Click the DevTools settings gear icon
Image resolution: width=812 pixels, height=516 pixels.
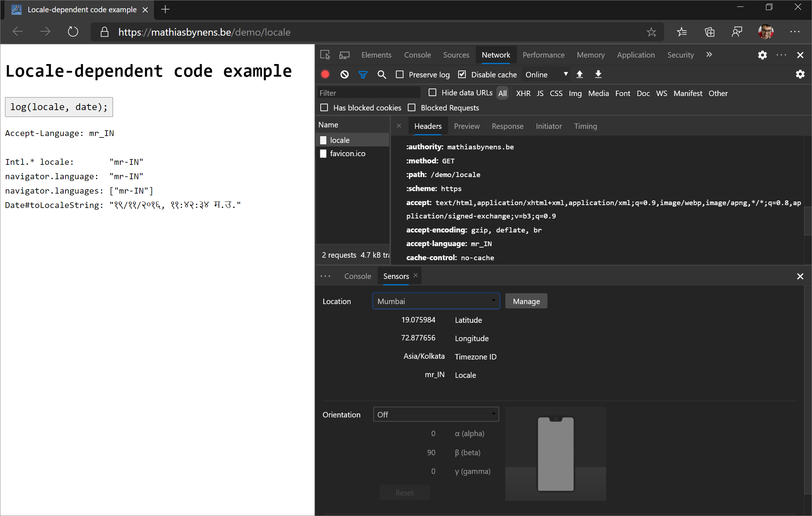[x=762, y=54]
